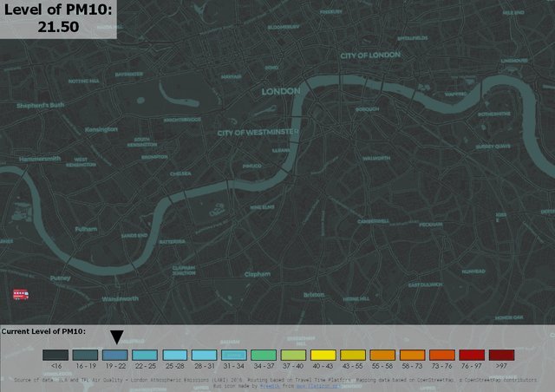Click the yellow 40 - 43 swatch
Screen dimensions: 555x392
pyautogui.click(x=323, y=356)
